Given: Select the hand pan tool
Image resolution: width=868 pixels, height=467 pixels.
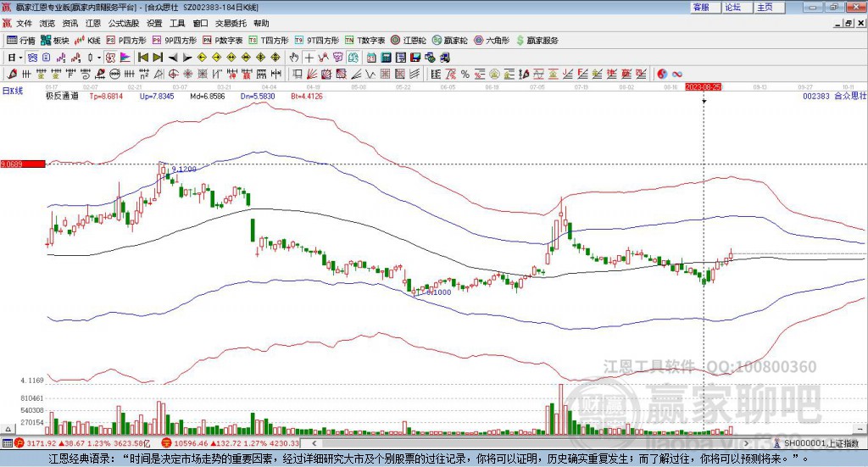Looking at the screenshot, I should coord(294,58).
